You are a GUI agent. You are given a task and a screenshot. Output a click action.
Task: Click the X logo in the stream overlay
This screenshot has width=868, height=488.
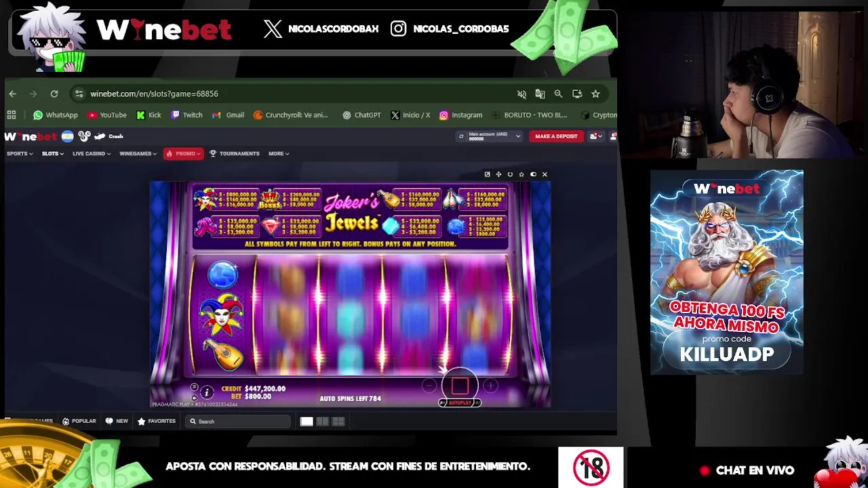pos(273,28)
